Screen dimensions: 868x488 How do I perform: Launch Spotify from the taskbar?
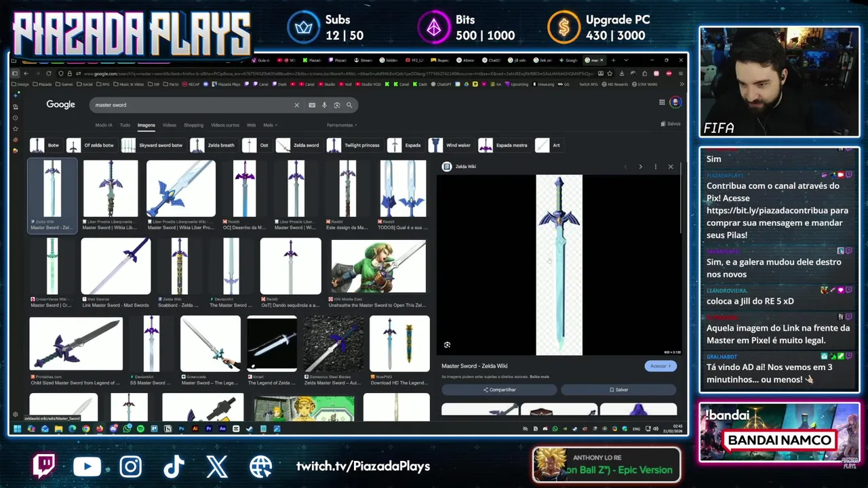(x=140, y=428)
